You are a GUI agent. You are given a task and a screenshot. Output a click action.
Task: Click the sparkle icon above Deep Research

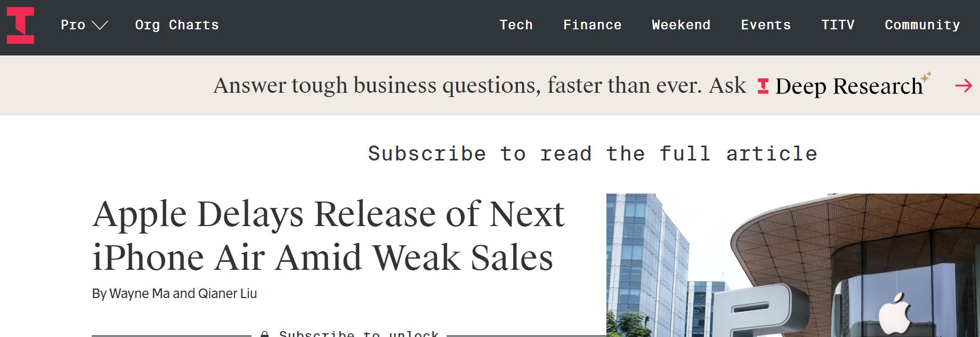926,77
